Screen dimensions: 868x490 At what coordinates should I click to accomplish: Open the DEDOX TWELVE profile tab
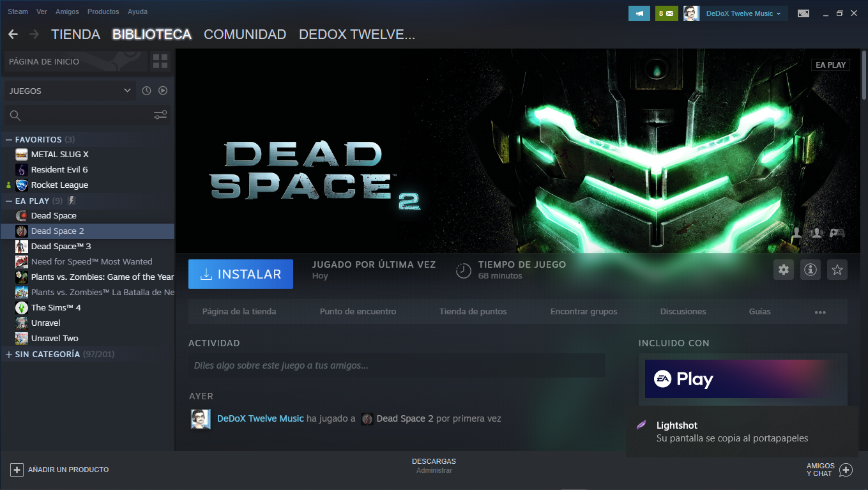(x=357, y=34)
